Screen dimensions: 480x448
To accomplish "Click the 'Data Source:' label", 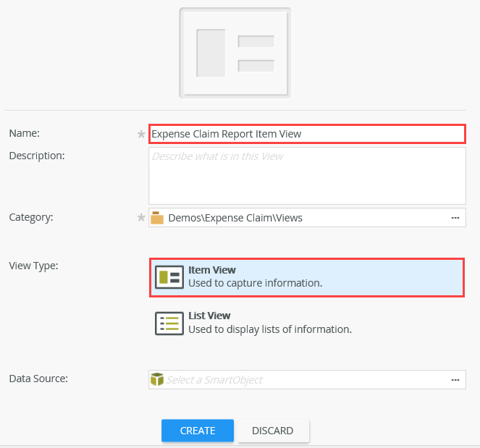I will click(38, 379).
